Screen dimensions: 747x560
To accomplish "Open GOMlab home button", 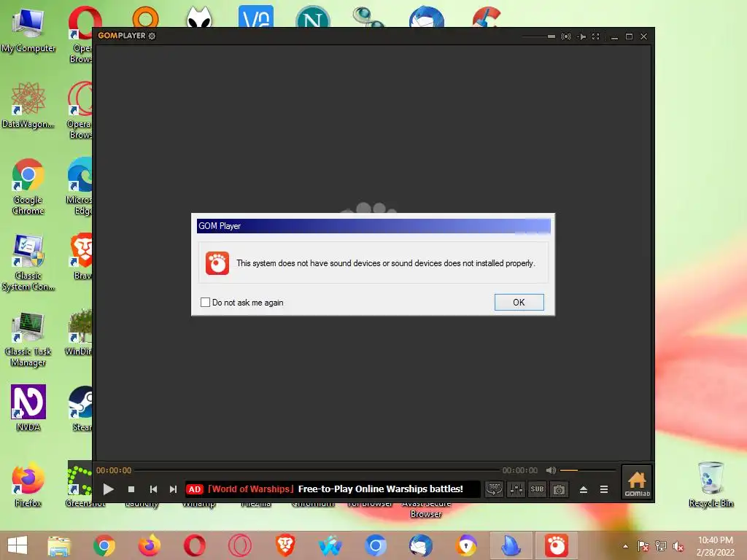I will click(636, 483).
